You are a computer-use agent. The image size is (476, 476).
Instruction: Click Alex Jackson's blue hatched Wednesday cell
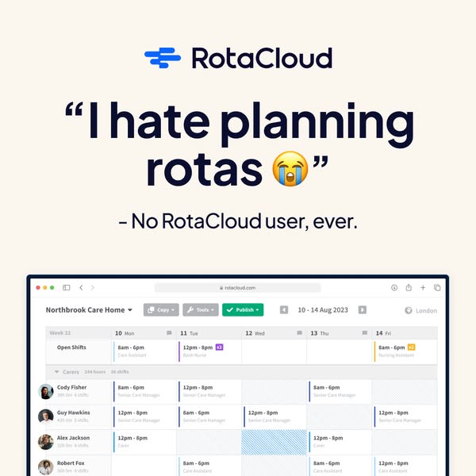click(x=274, y=442)
